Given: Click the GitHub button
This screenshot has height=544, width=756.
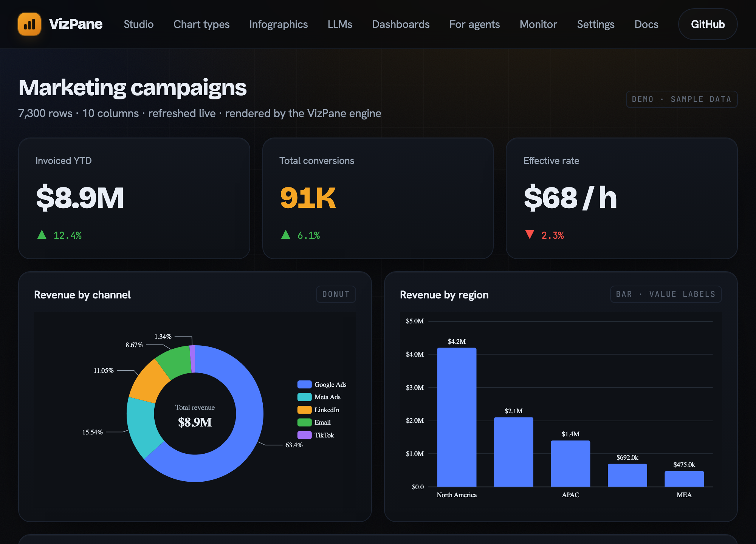Looking at the screenshot, I should (708, 24).
